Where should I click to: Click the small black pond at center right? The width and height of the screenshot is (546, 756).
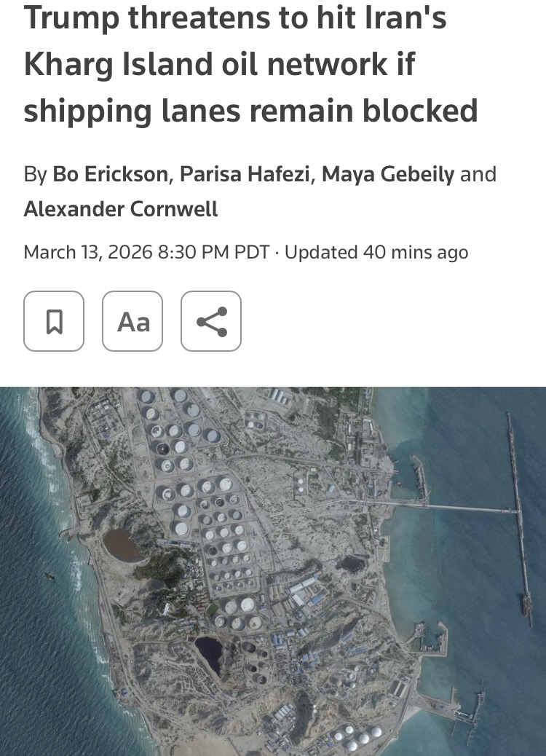(x=352, y=564)
